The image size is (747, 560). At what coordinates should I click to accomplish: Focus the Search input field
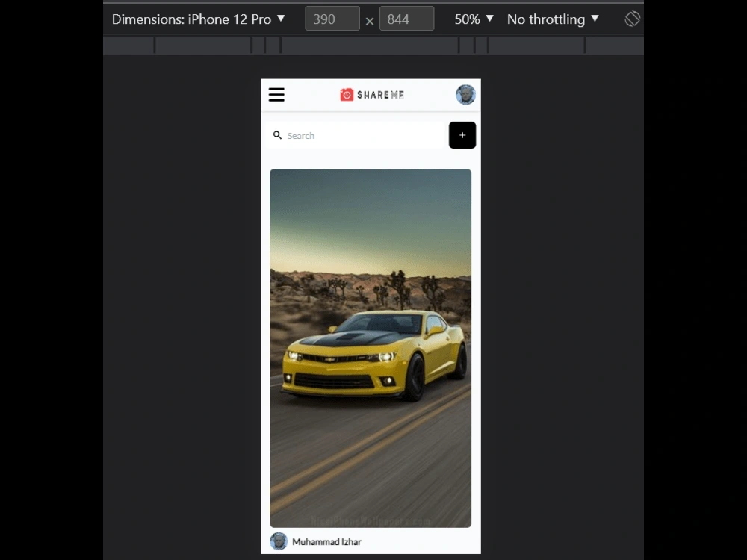click(356, 135)
